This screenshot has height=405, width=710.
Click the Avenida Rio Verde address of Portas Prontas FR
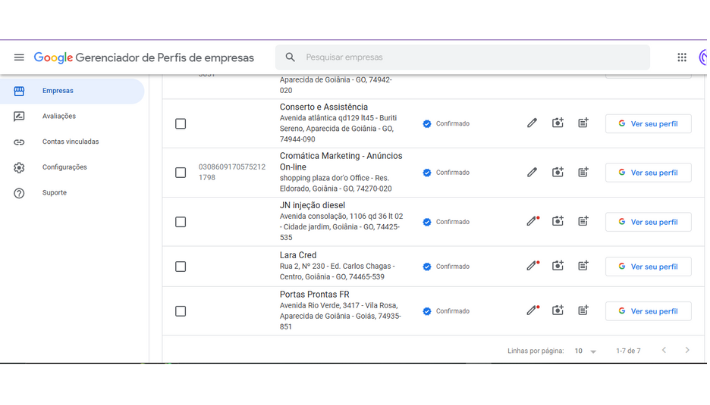tap(340, 316)
